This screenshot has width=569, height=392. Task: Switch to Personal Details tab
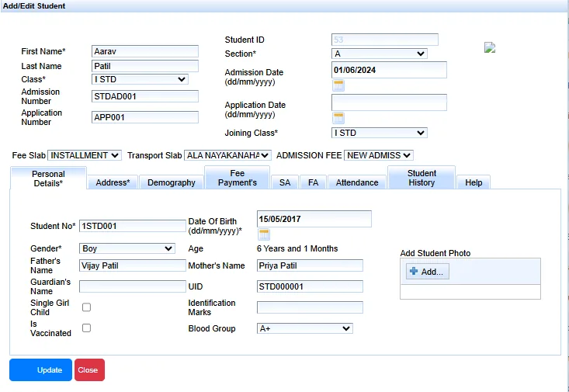[48, 179]
